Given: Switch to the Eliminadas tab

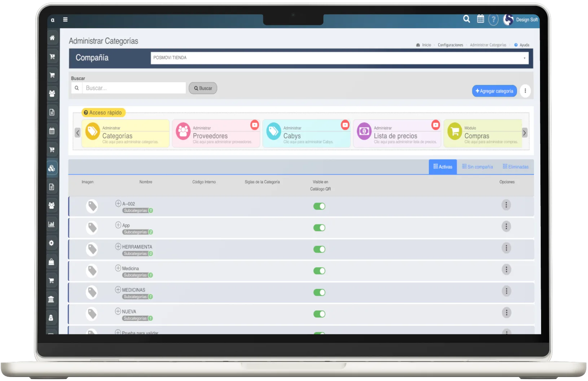Looking at the screenshot, I should point(515,167).
